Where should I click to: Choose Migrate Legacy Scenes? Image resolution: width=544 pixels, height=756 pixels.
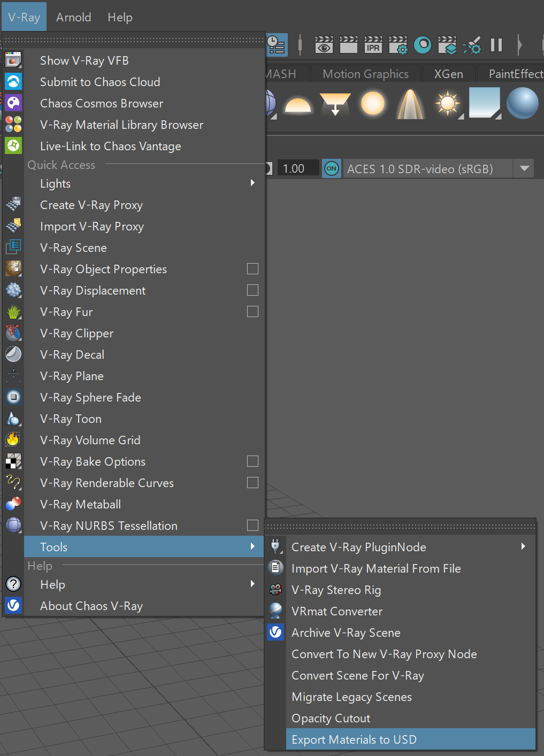pyautogui.click(x=411, y=697)
